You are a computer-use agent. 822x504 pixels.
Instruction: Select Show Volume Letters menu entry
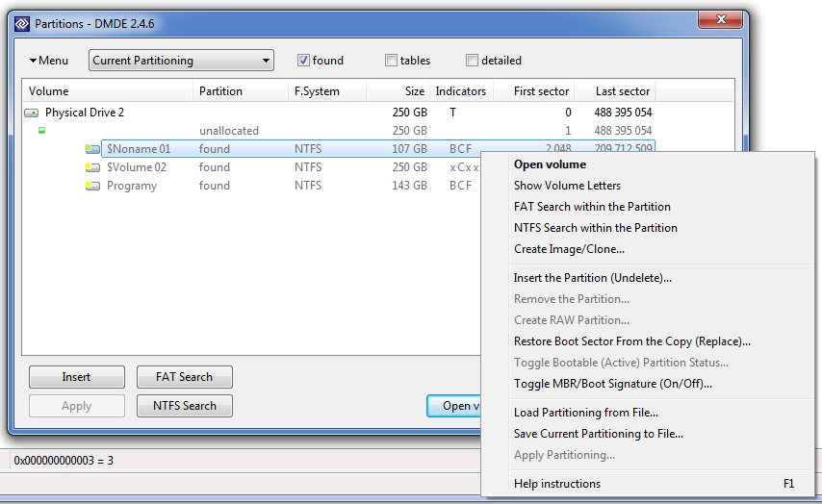coord(648,186)
